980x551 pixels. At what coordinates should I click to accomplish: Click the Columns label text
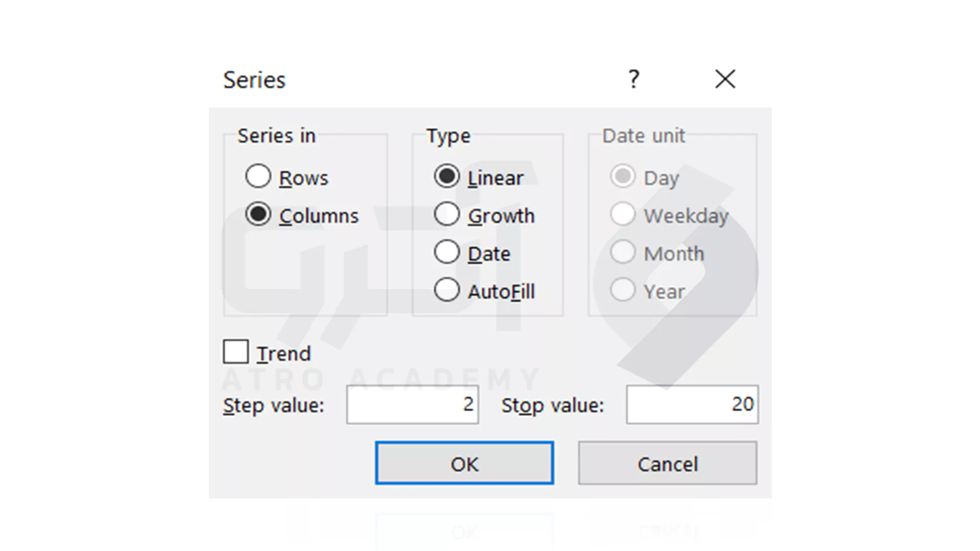pos(319,216)
